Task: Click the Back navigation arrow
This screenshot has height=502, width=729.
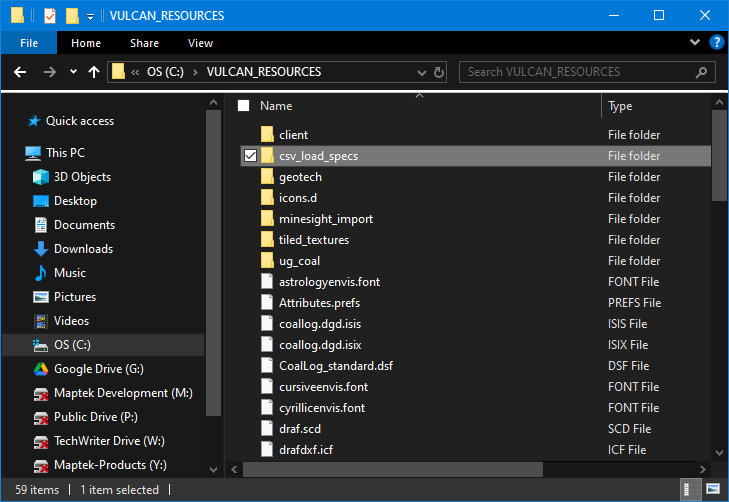Action: pyautogui.click(x=20, y=72)
